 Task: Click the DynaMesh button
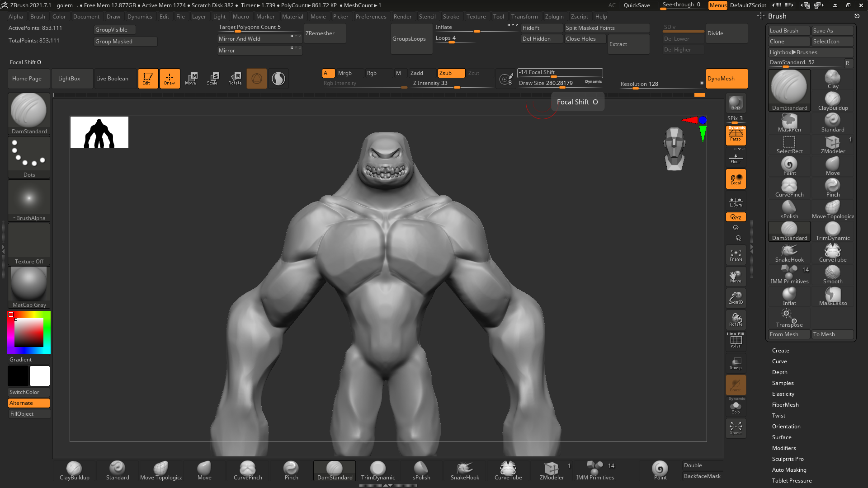(726, 79)
